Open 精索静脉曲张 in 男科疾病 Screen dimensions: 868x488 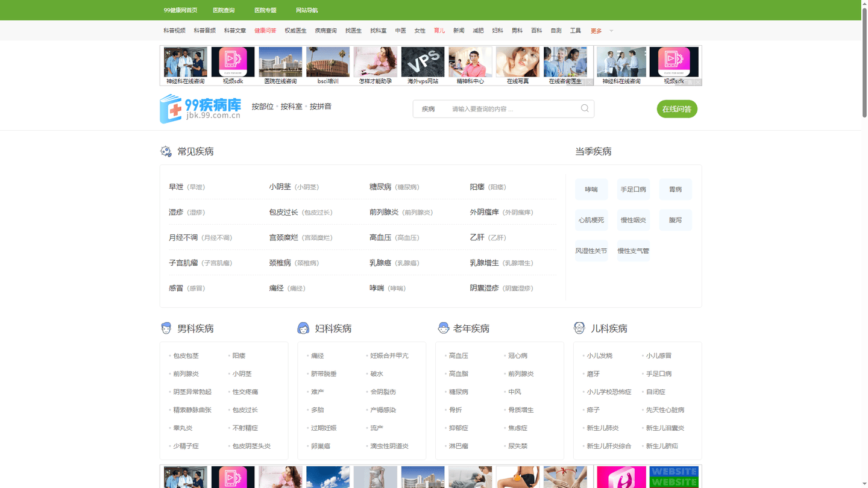192,410
